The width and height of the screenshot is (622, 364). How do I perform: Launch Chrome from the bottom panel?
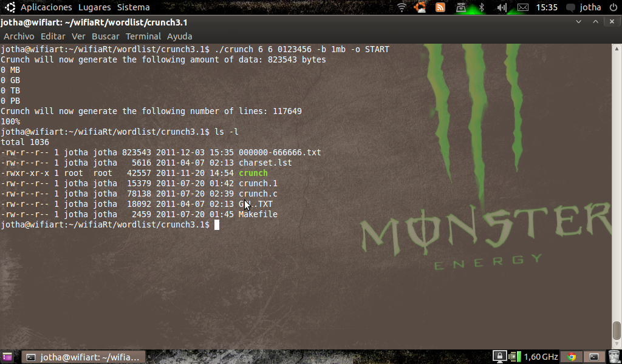[571, 357]
